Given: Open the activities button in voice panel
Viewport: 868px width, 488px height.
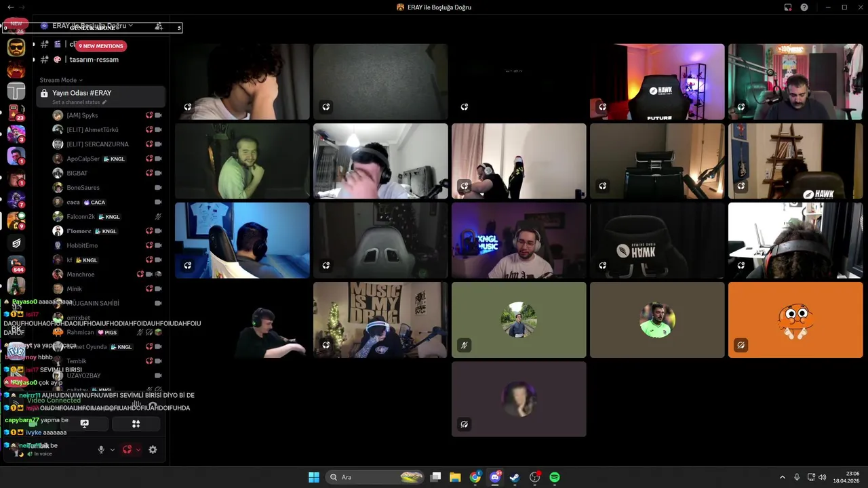Looking at the screenshot, I should (136, 424).
